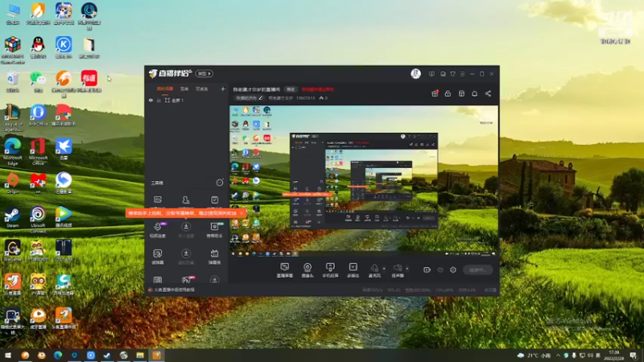The width and height of the screenshot is (644, 362).
Task: Click the feedback chat icon in the title bar
Action: (431, 74)
